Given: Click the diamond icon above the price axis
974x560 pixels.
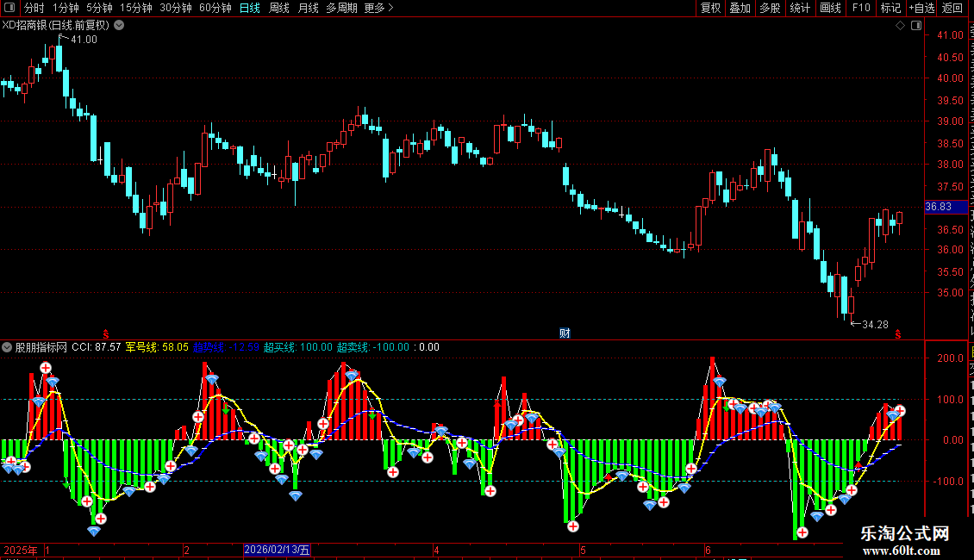Looking at the screenshot, I should 900,25.
